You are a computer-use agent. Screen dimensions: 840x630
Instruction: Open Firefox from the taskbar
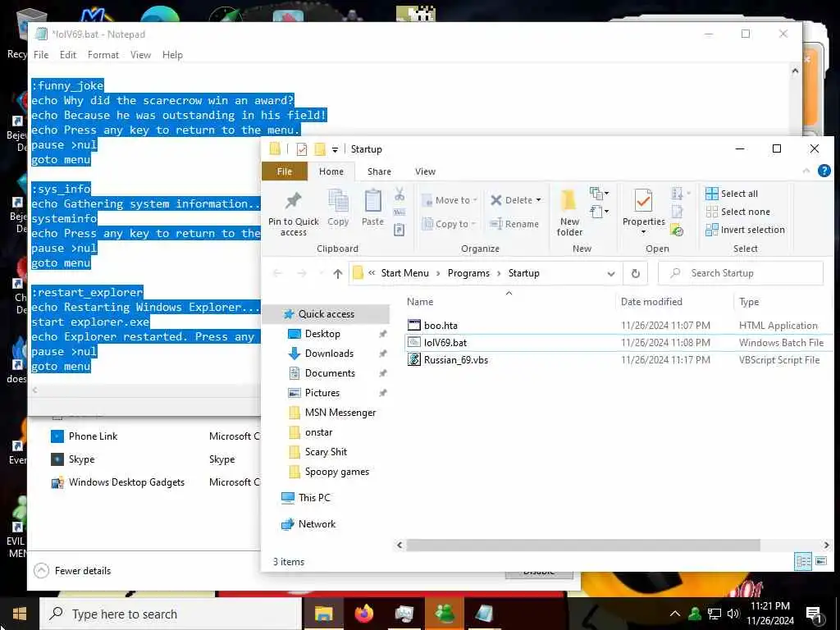[363, 614]
